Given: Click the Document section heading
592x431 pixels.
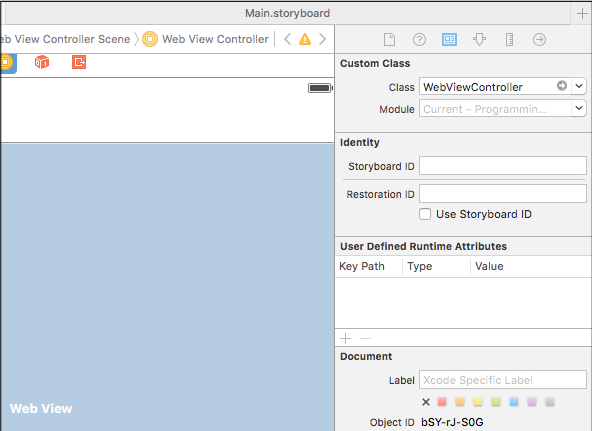Looking at the screenshot, I should click(x=366, y=357).
